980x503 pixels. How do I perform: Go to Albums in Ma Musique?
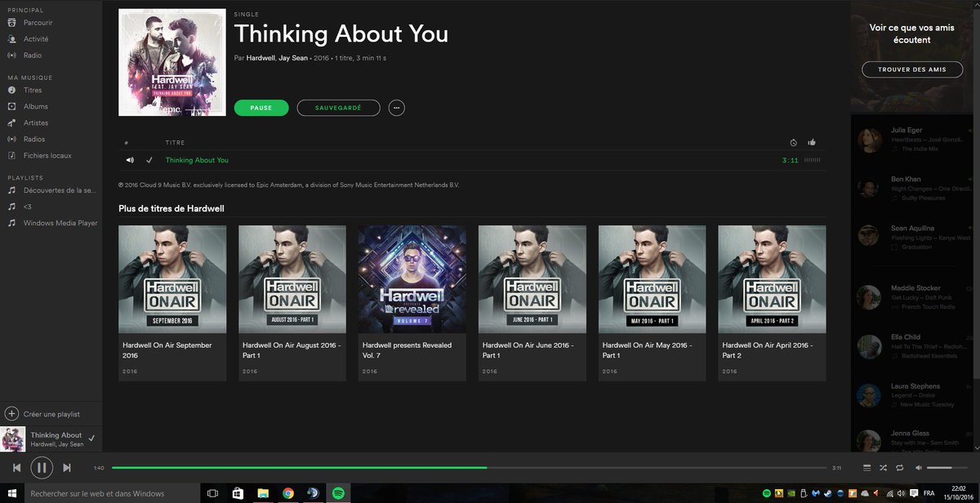coord(35,106)
